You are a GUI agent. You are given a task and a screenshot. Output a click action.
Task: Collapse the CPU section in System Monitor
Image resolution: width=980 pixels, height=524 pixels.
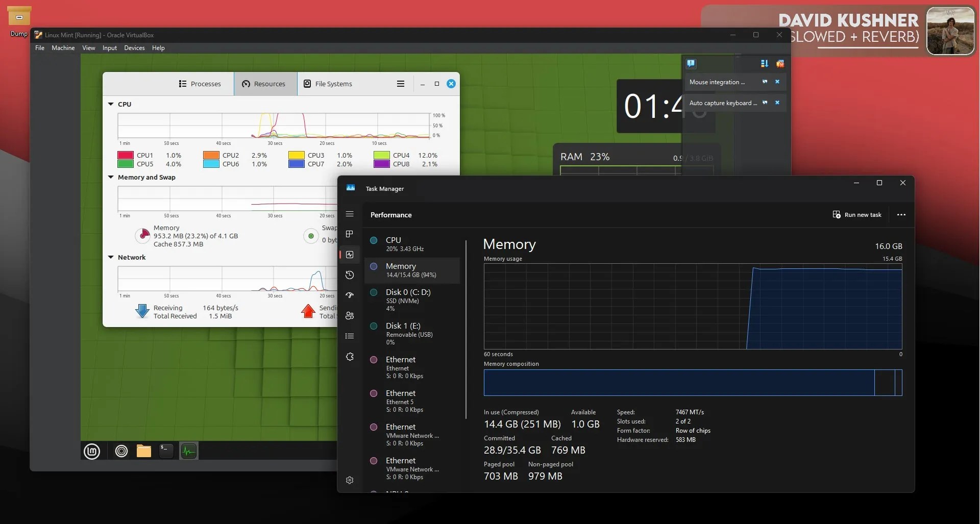pyautogui.click(x=111, y=104)
